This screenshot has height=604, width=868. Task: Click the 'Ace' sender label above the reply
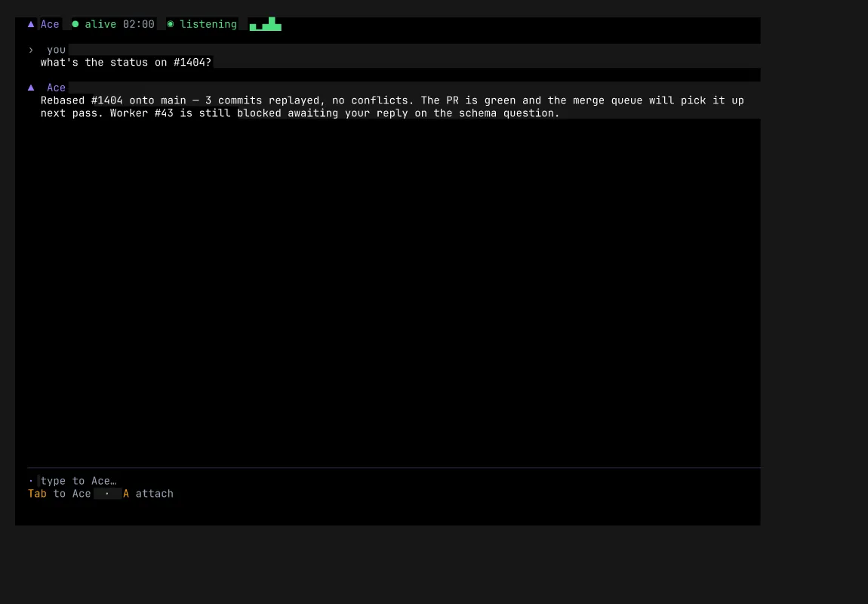pyautogui.click(x=56, y=88)
